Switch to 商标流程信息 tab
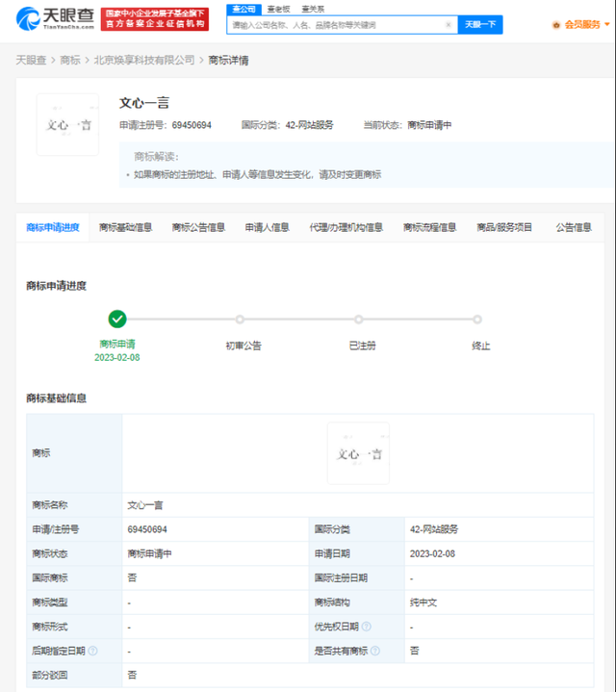The width and height of the screenshot is (616, 692). (x=429, y=227)
